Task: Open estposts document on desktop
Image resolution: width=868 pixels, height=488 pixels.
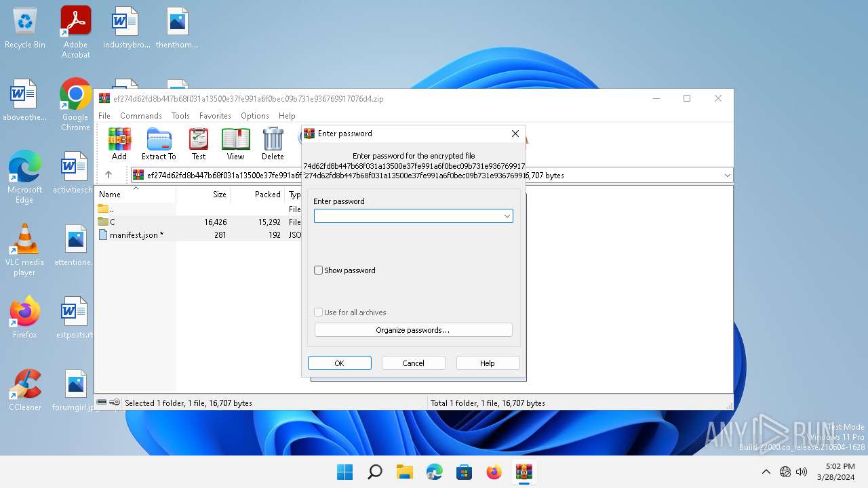Action: click(x=76, y=317)
